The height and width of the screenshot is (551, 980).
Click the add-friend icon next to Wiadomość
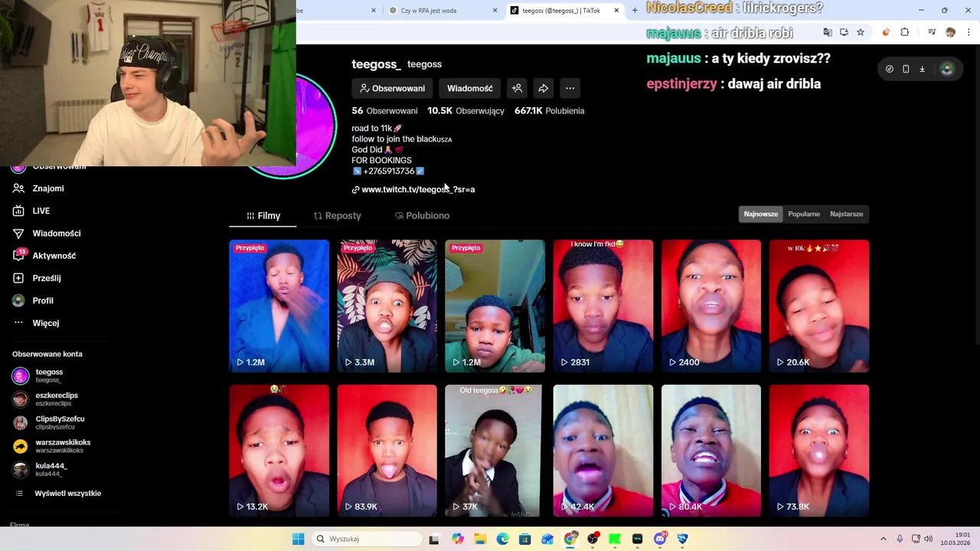517,88
